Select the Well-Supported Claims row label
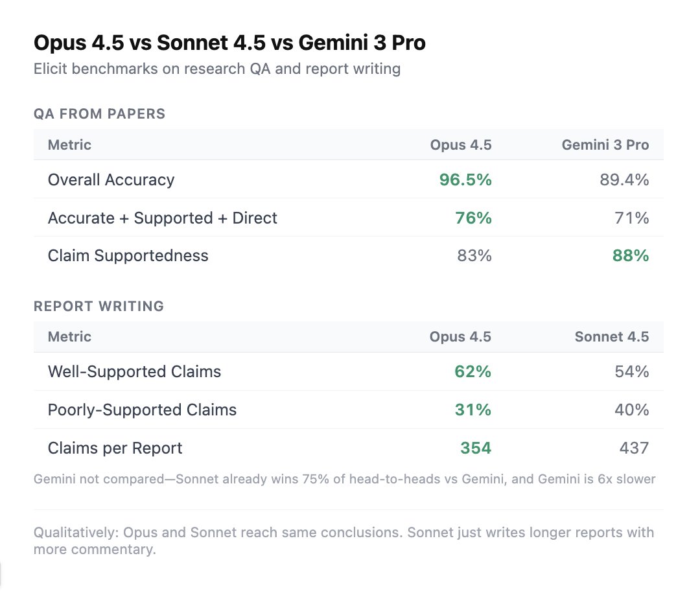This screenshot has width=700, height=591. tap(134, 371)
